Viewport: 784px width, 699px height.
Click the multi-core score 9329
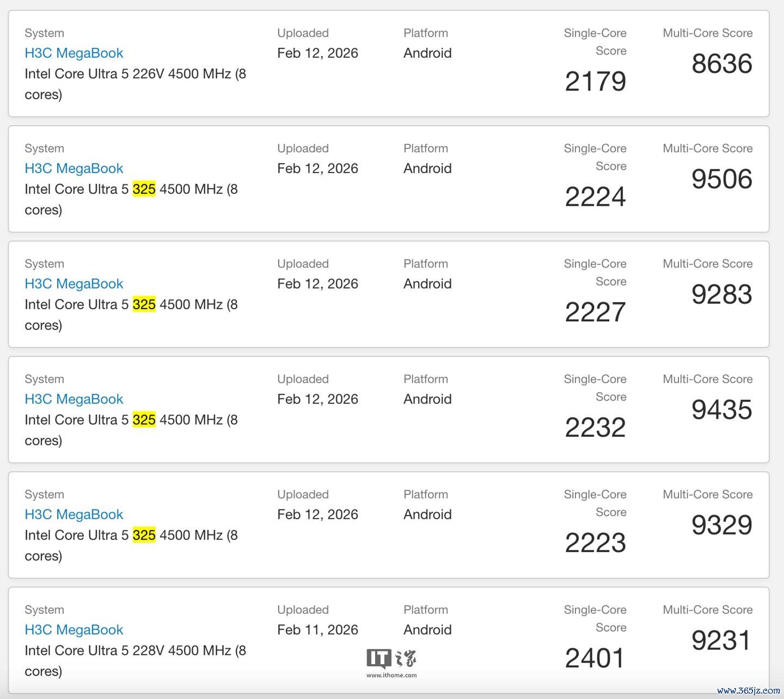[x=722, y=525]
